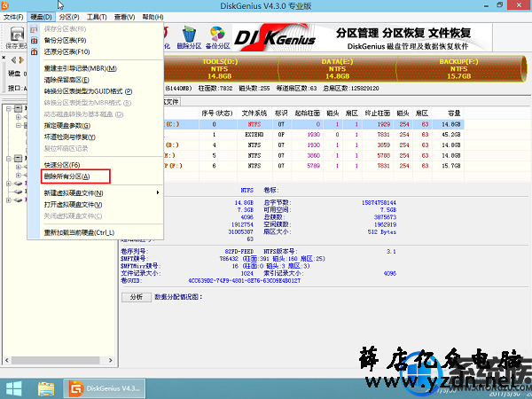Select the DATA(E:) partition bar
The width and height of the screenshot is (532, 399).
(x=337, y=69)
